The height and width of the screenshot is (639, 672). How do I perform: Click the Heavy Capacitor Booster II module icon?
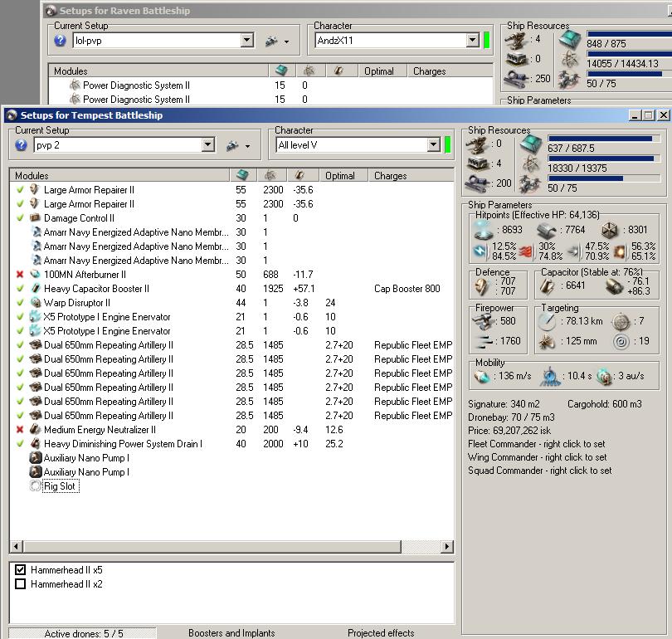[35, 289]
